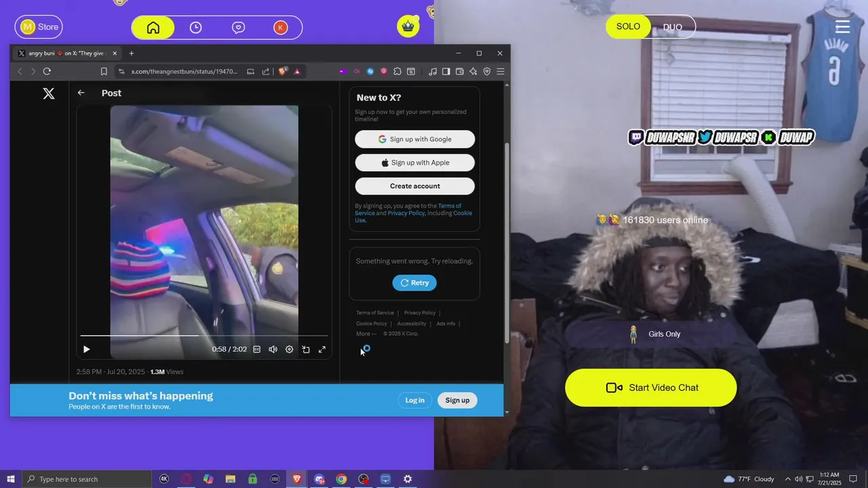Open Brave VPN shield icon

486,71
